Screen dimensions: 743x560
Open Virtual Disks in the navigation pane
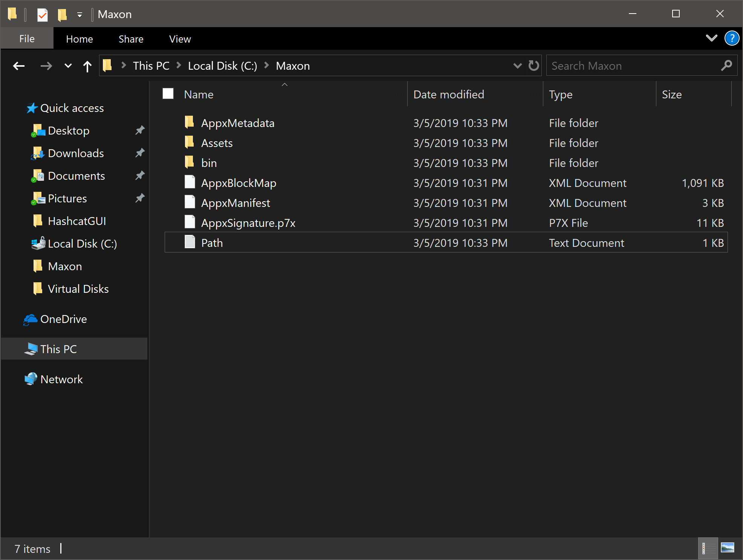coord(78,289)
